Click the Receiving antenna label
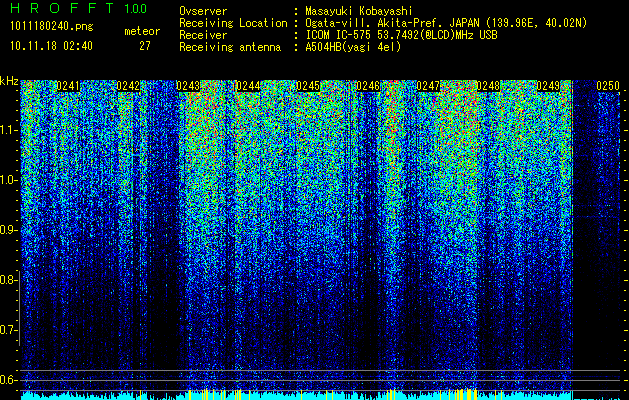Image resolution: width=629 pixels, height=400 pixels. (230, 47)
